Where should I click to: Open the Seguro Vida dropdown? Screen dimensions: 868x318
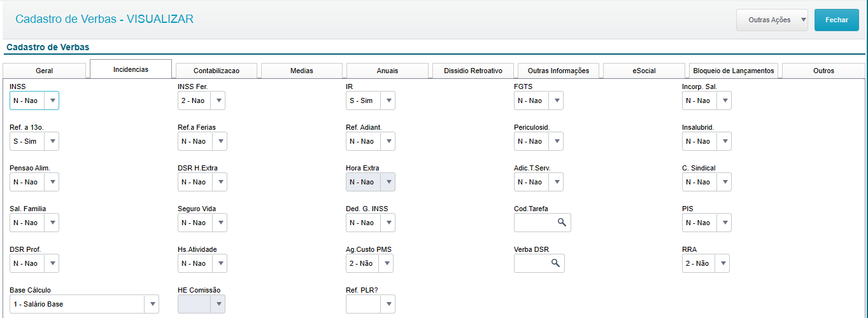[x=203, y=223]
